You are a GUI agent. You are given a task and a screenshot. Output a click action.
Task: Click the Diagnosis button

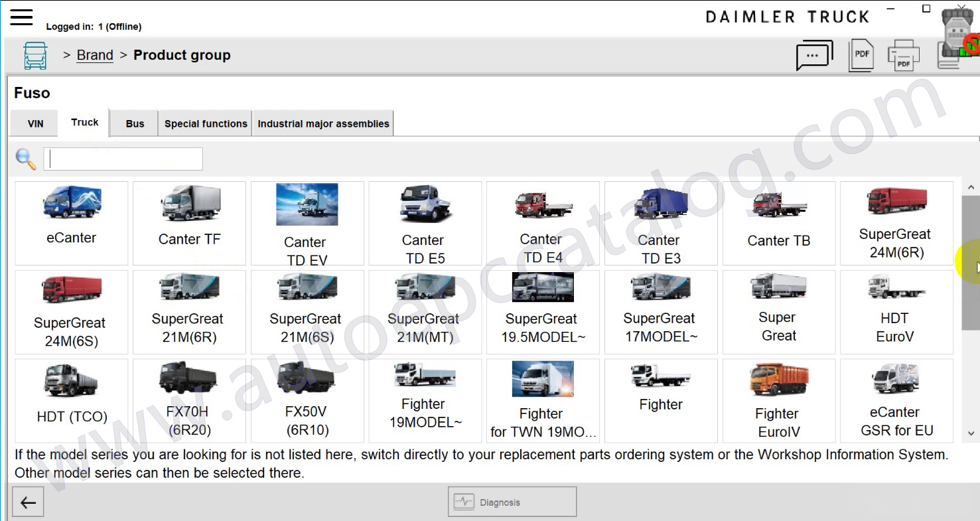click(512, 502)
